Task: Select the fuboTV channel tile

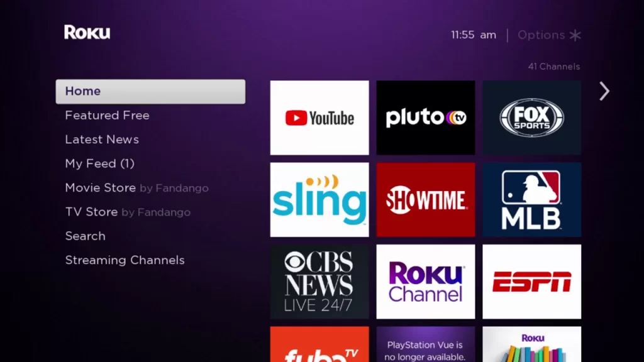Action: click(x=319, y=344)
